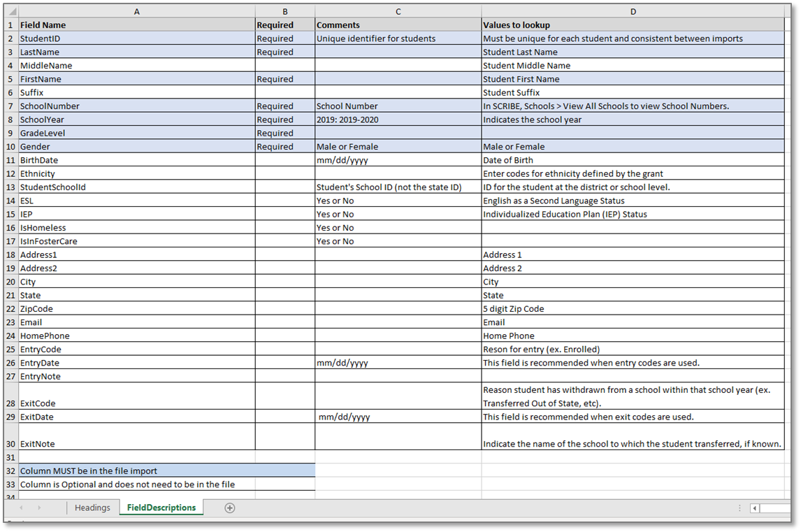This screenshot has height=532, width=801.
Task: Click 'Unique identifier for students' comment cell
Action: click(398, 38)
